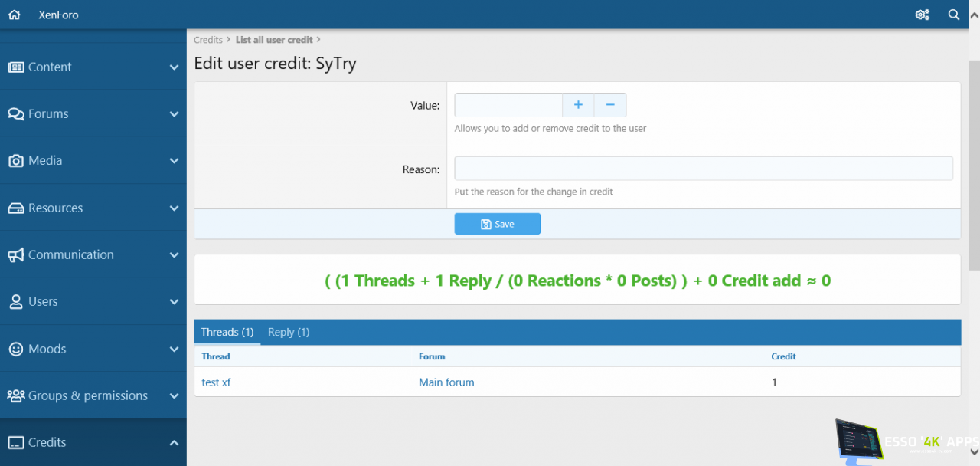Screen dimensions: 980x466
Task: Open the 'test xf' thread link
Action: pos(216,382)
